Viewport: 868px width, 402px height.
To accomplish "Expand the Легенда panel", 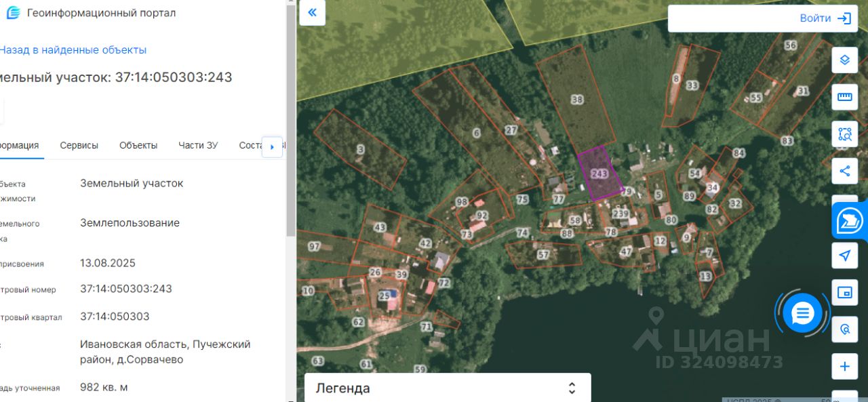I will (448, 388).
